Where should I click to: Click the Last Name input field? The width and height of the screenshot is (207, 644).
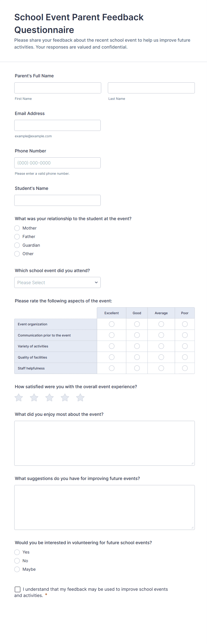click(151, 88)
